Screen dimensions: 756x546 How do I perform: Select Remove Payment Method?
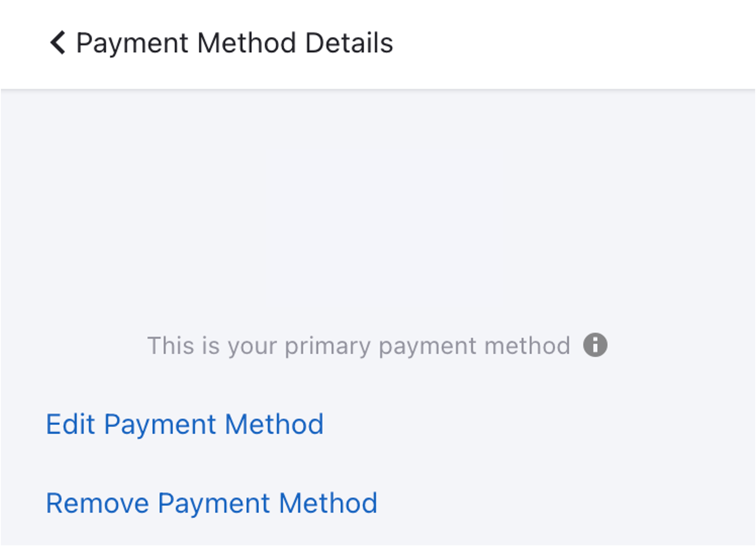212,503
